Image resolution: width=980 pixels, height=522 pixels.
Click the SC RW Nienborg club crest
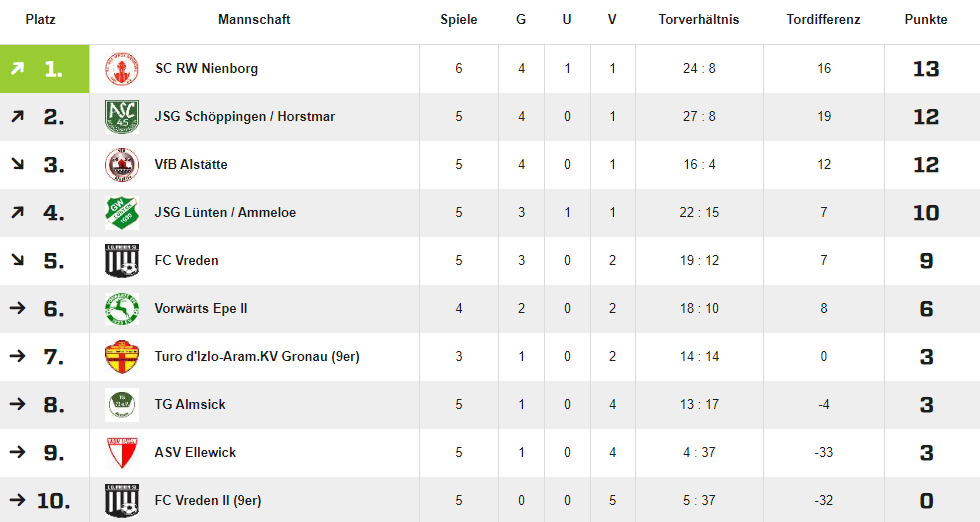pos(122,69)
